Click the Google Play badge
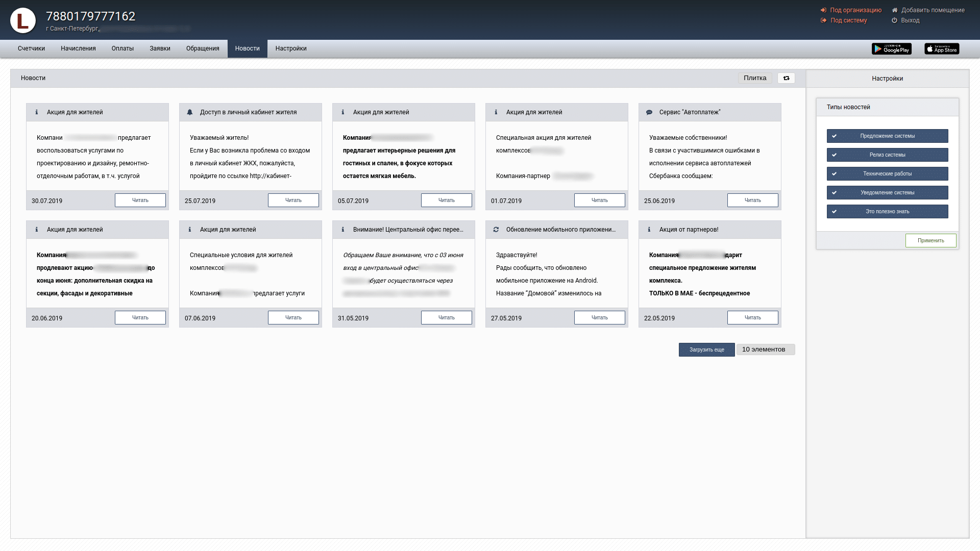The image size is (980, 551). point(891,49)
